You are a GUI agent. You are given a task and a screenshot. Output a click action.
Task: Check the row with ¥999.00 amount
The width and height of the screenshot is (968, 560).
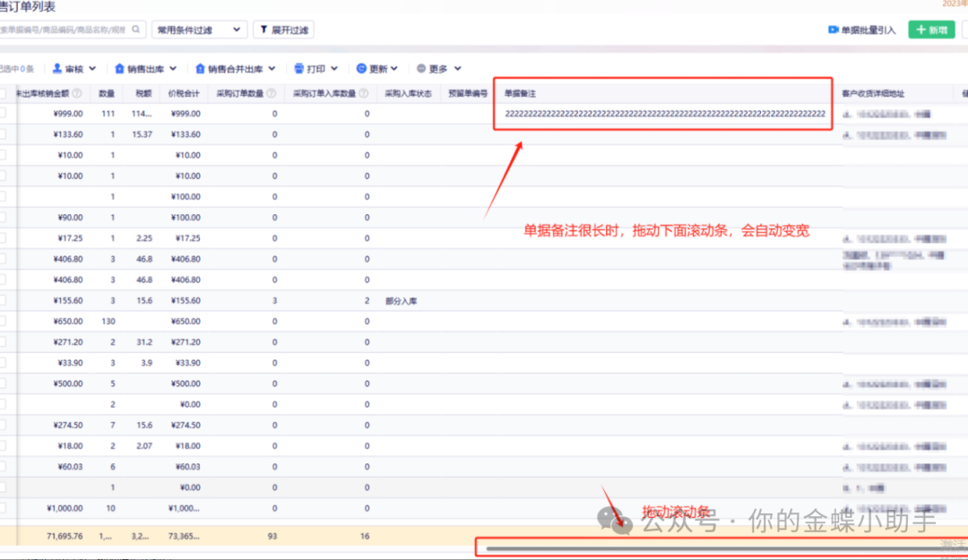point(3,114)
